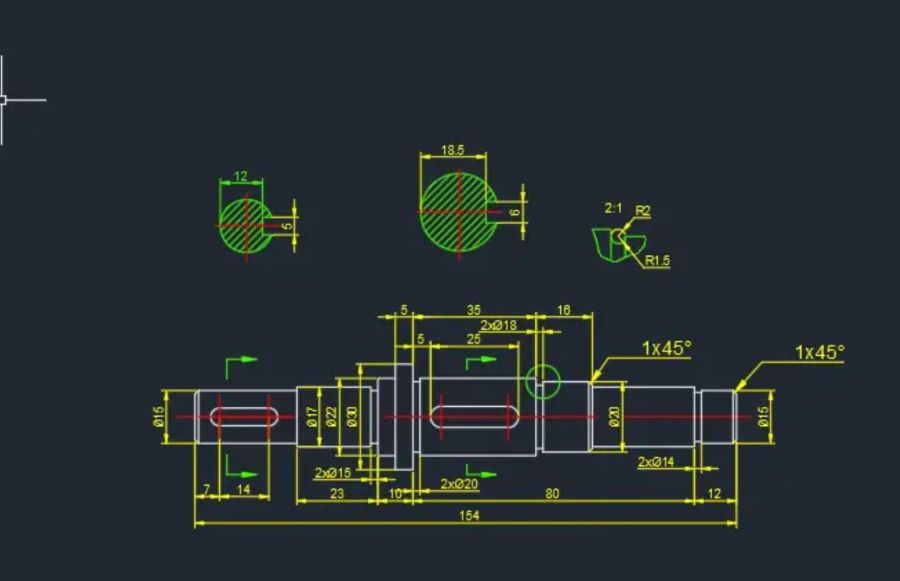Click the 2xØ20 groove dimension
The image size is (900, 581).
pyautogui.click(x=459, y=484)
